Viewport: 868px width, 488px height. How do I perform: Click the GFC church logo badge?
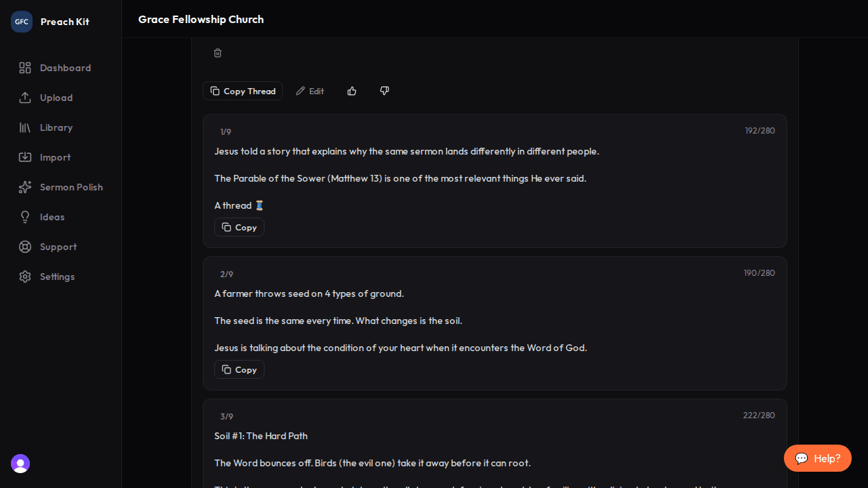click(x=22, y=22)
